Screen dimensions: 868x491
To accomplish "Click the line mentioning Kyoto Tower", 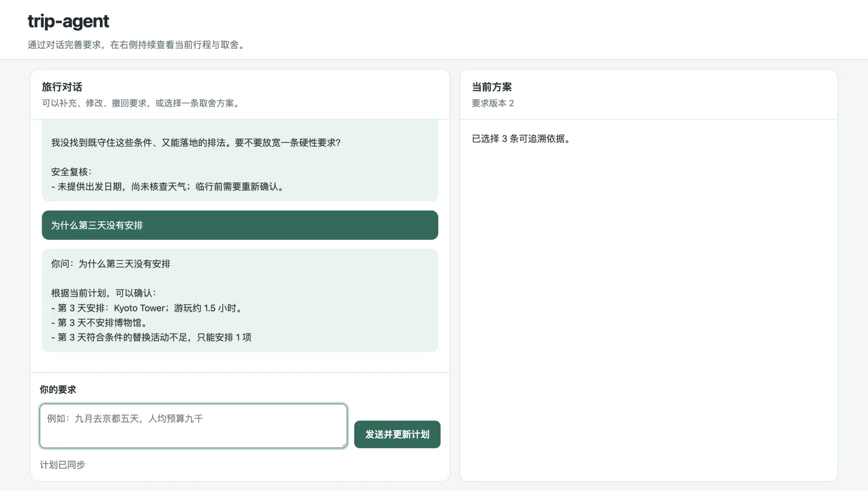I will [x=148, y=308].
